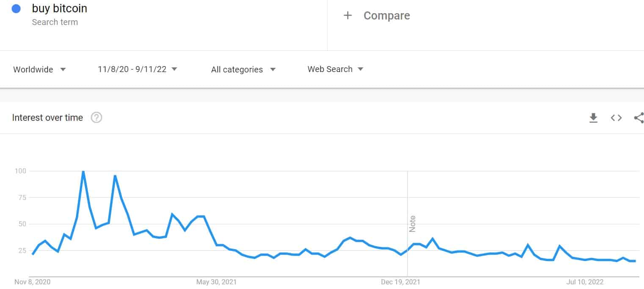
Task: Click the plus icon beside Compare
Action: pos(348,15)
